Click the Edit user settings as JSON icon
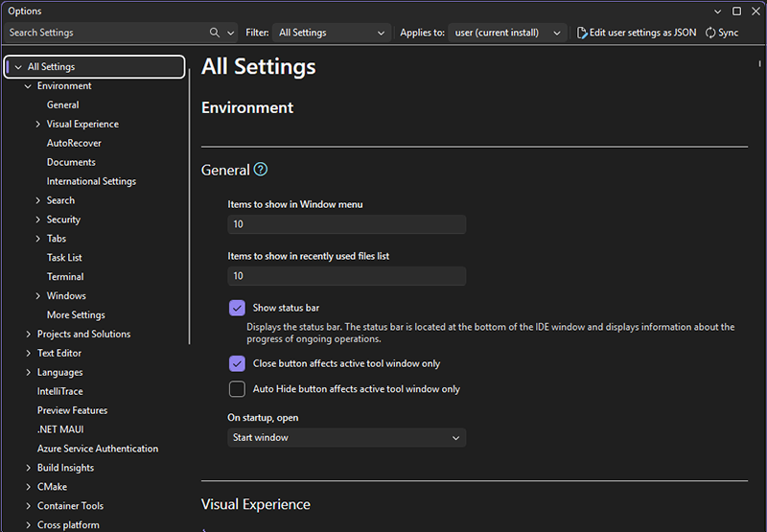Viewport: 767px width, 532px height. coord(582,33)
